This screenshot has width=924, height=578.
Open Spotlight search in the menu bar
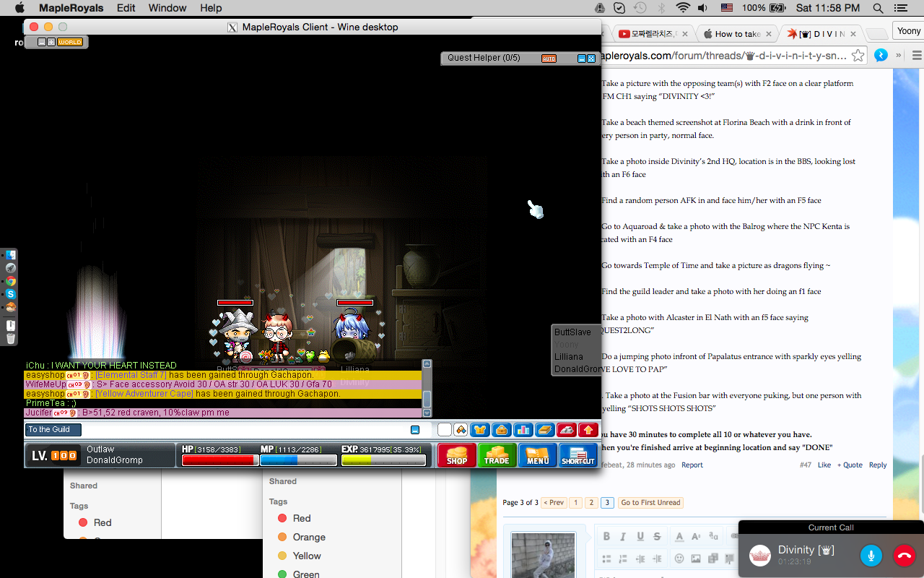click(878, 8)
